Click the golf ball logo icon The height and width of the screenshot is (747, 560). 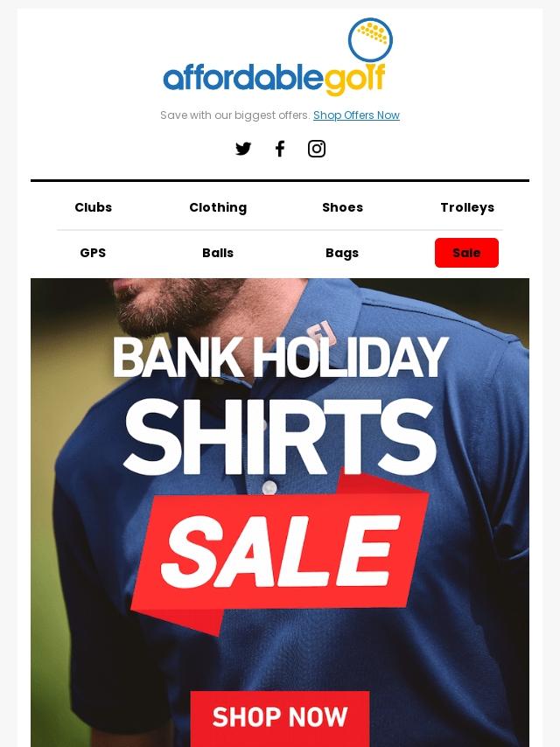[x=370, y=40]
